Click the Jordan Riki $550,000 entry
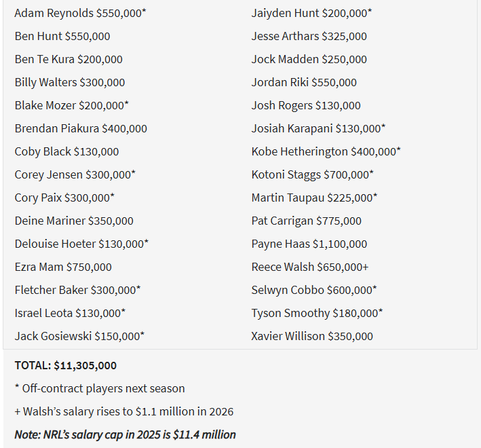Image resolution: width=481 pixels, height=448 pixels. pyautogui.click(x=304, y=82)
